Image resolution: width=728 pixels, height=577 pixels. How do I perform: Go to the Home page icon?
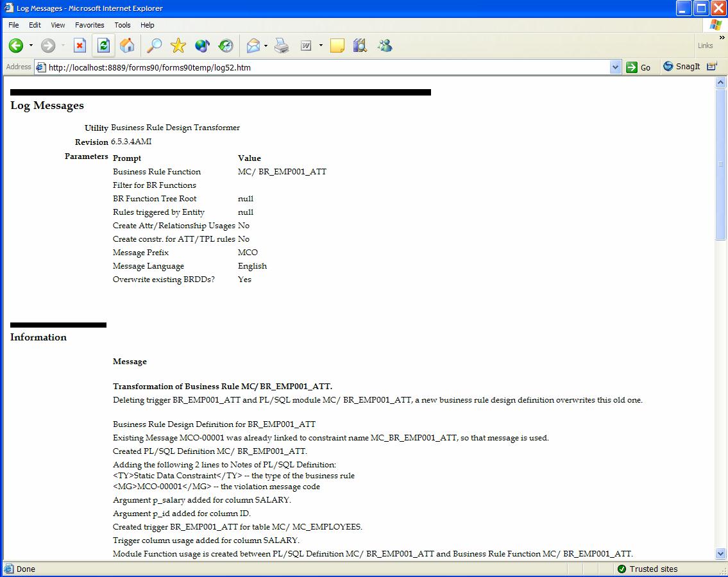(x=127, y=46)
